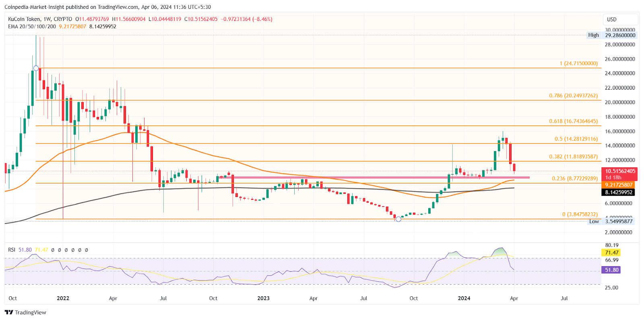Click the 20.00000000 price axis label
Screen dimensions: 644x320
pyautogui.click(x=620, y=102)
